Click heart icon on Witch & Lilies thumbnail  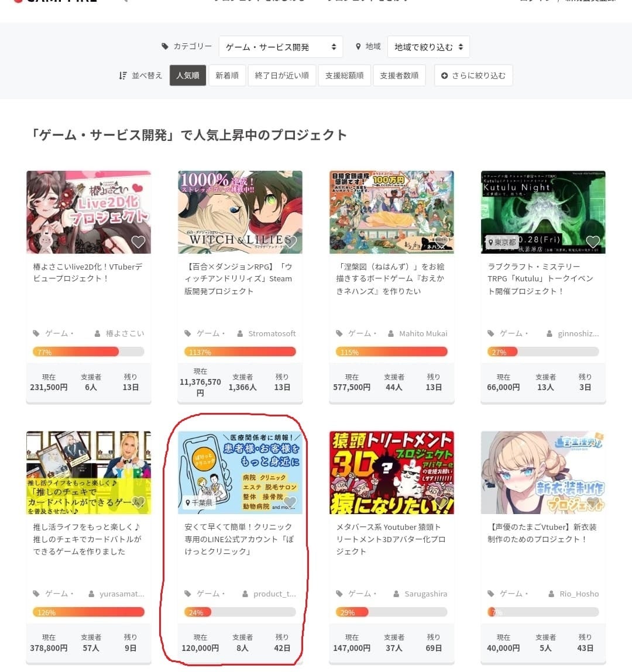tap(290, 242)
